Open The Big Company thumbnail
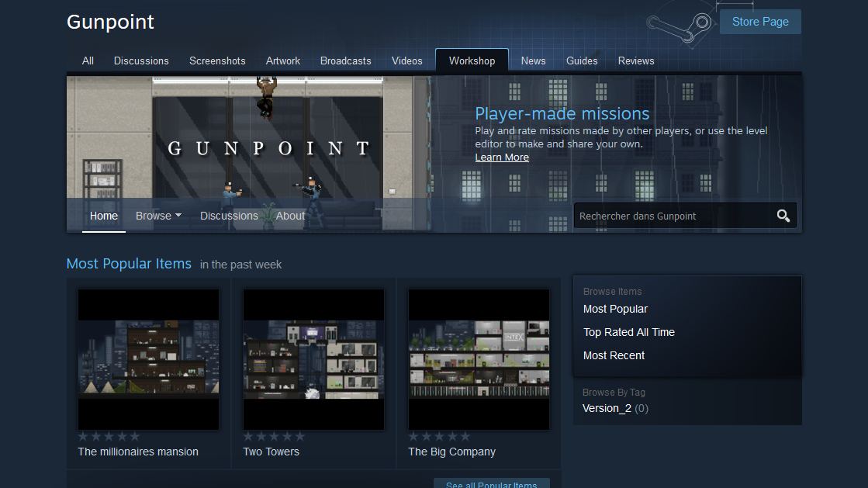The height and width of the screenshot is (488, 868). coord(479,359)
